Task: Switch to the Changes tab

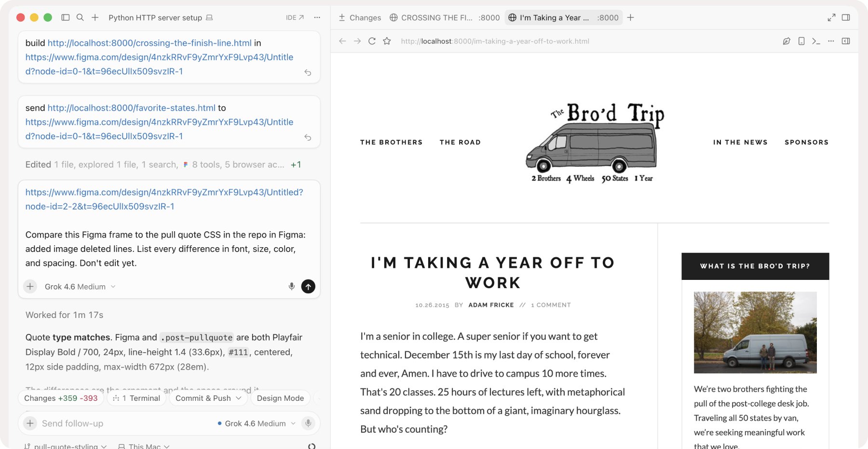Action: coord(360,17)
